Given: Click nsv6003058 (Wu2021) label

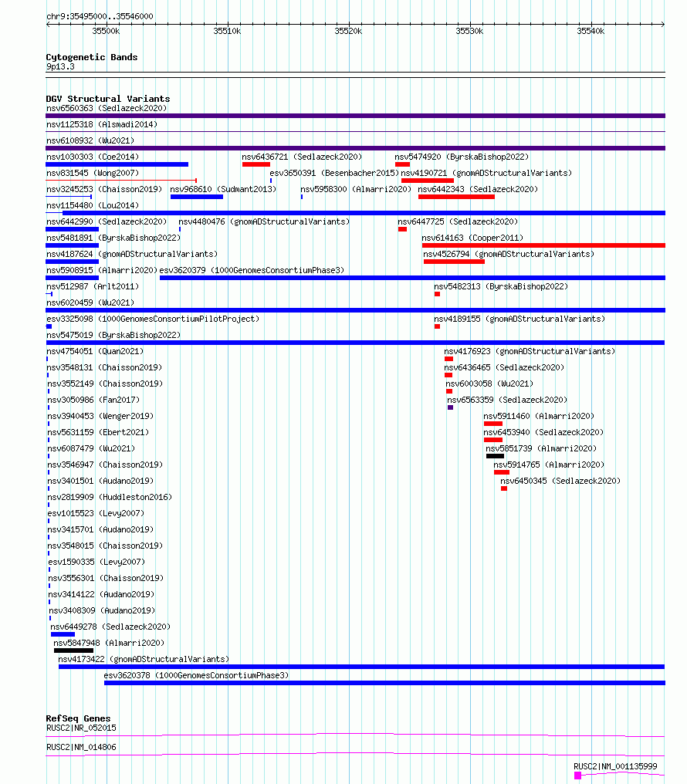Looking at the screenshot, I should coord(489,384).
